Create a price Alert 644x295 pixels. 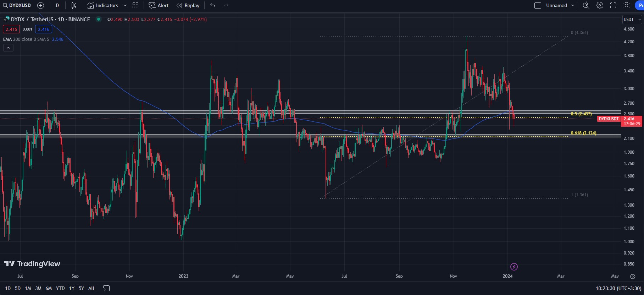pyautogui.click(x=159, y=5)
